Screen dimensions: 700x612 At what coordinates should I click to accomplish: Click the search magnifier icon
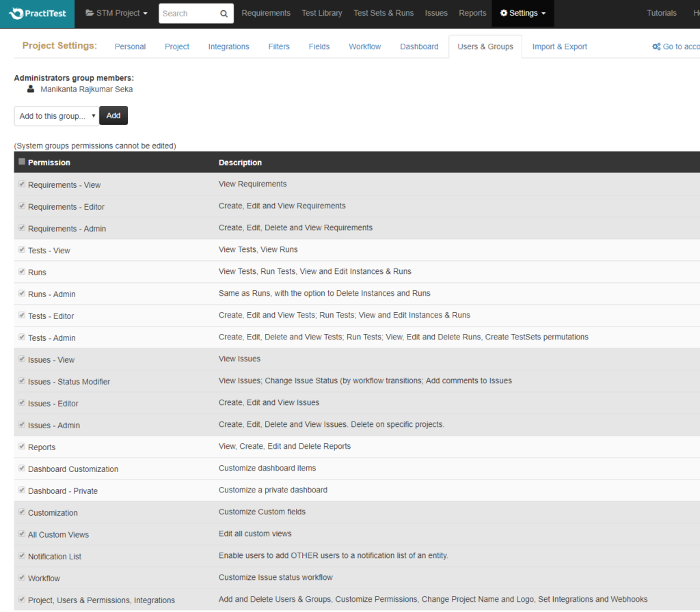(224, 13)
